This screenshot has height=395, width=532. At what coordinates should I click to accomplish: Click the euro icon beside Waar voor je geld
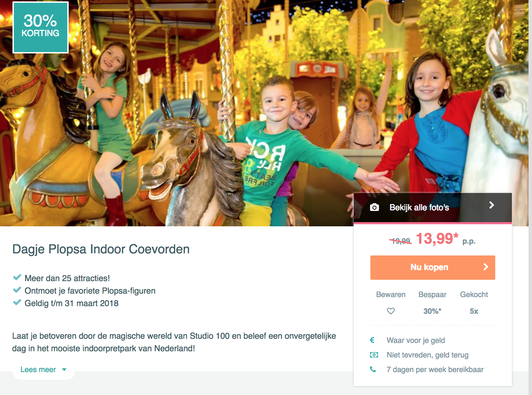372,340
